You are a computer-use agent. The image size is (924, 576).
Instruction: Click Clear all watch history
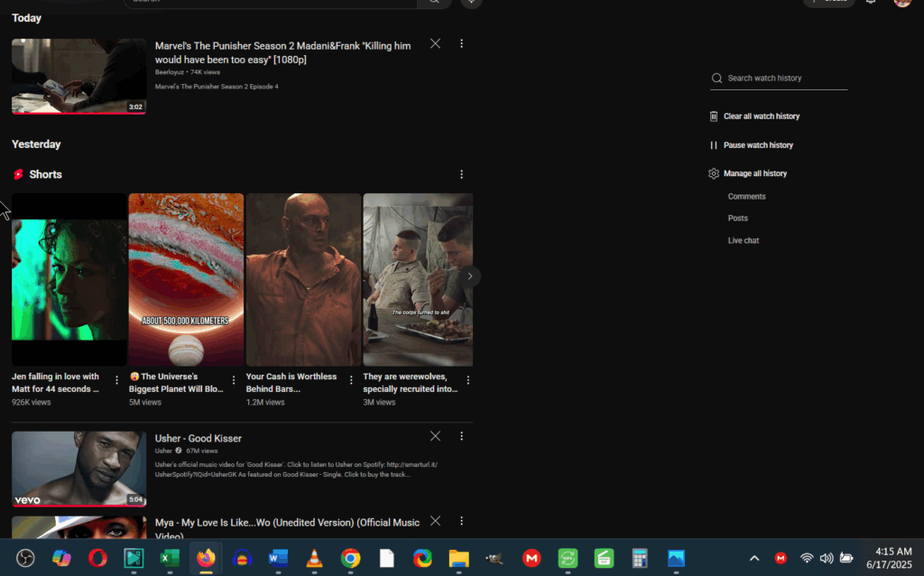(755, 116)
